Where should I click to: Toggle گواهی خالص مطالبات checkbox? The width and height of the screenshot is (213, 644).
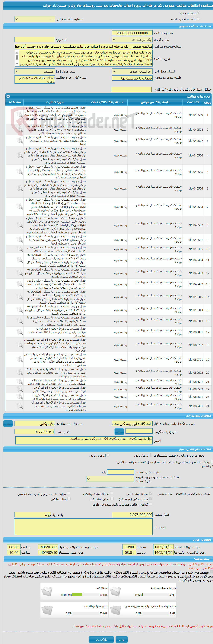151,504
